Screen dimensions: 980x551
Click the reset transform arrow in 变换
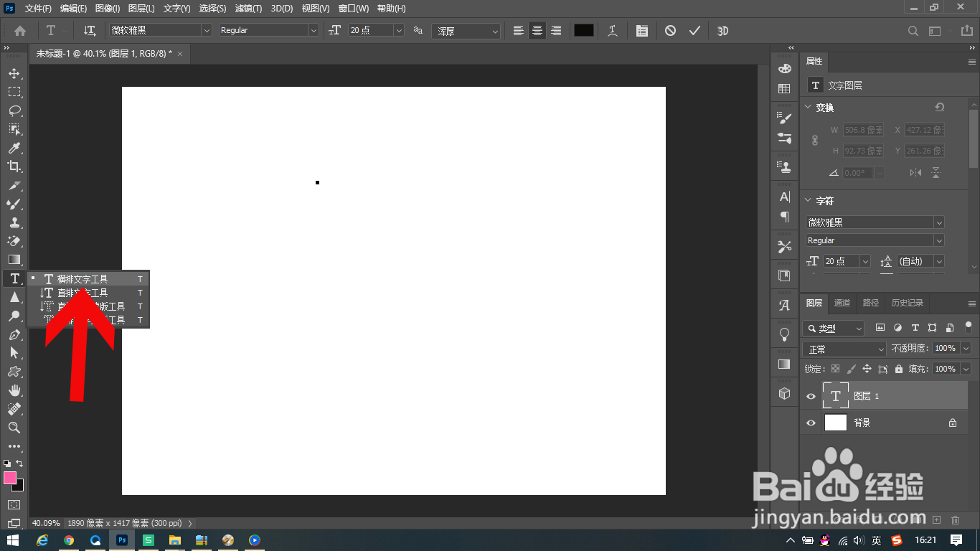[940, 108]
